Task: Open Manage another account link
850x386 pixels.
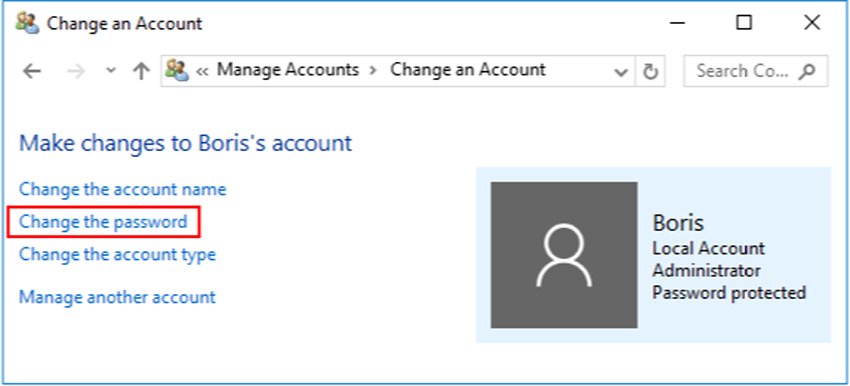Action: tap(117, 298)
